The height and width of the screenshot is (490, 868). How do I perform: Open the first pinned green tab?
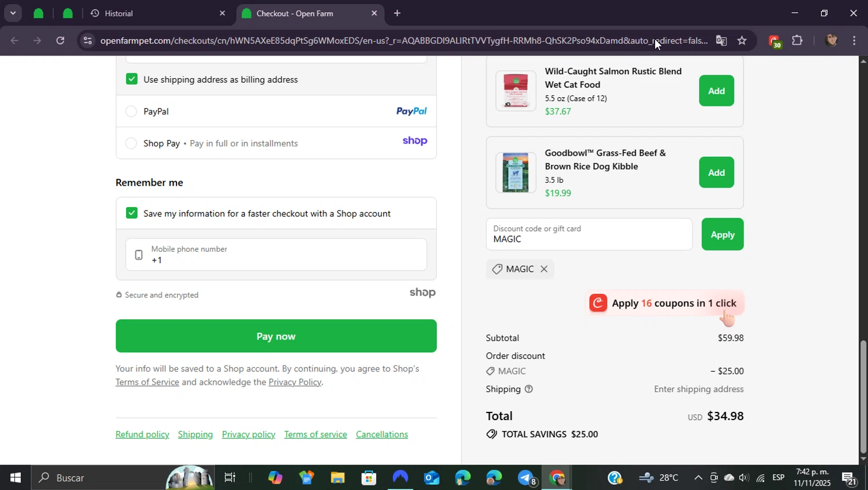point(38,13)
